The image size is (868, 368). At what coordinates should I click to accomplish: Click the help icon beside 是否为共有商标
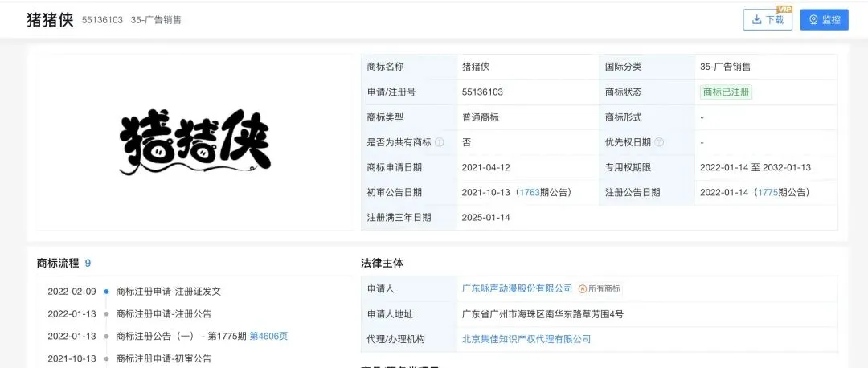[439, 142]
